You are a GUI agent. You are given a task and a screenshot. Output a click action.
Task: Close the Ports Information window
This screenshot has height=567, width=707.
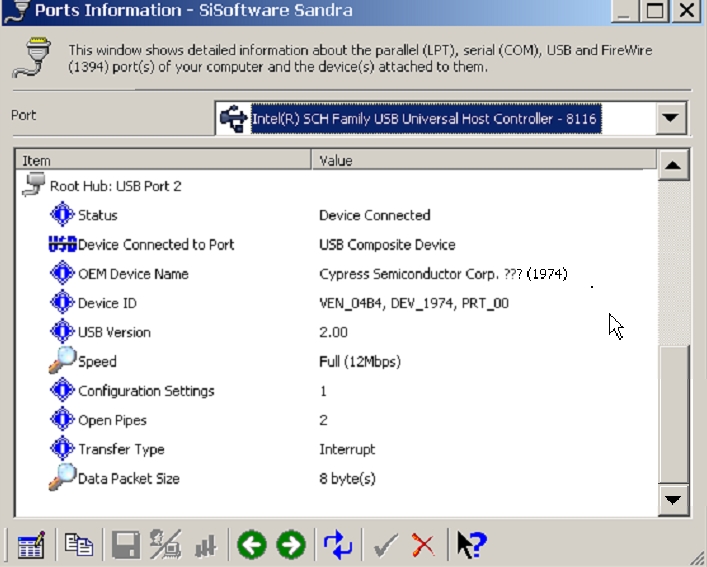coord(686,10)
